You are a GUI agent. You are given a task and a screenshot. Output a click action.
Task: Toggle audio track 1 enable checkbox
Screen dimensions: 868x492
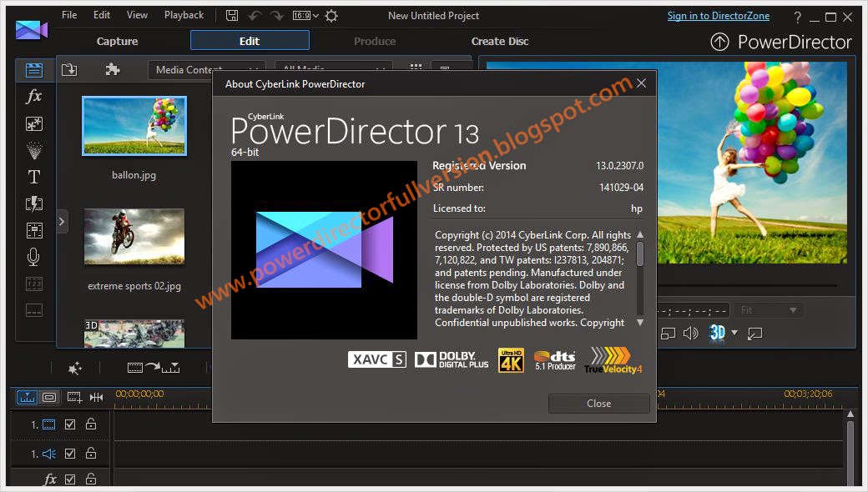(x=70, y=454)
